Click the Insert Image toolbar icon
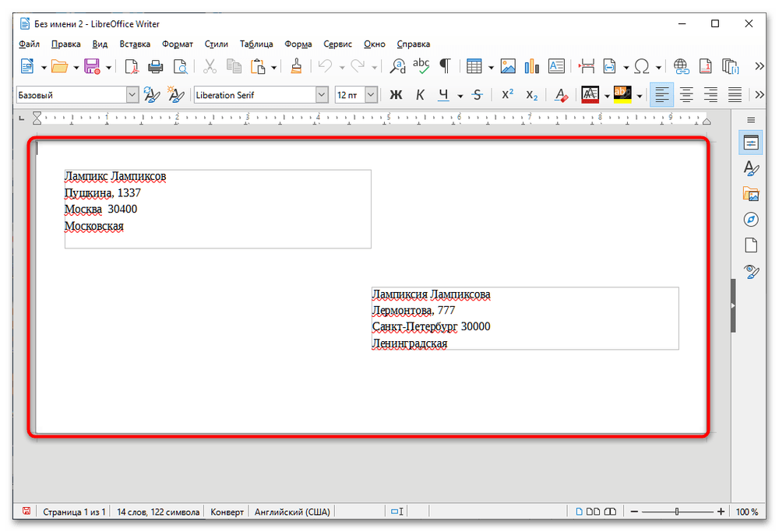The height and width of the screenshot is (532, 779). 508,66
